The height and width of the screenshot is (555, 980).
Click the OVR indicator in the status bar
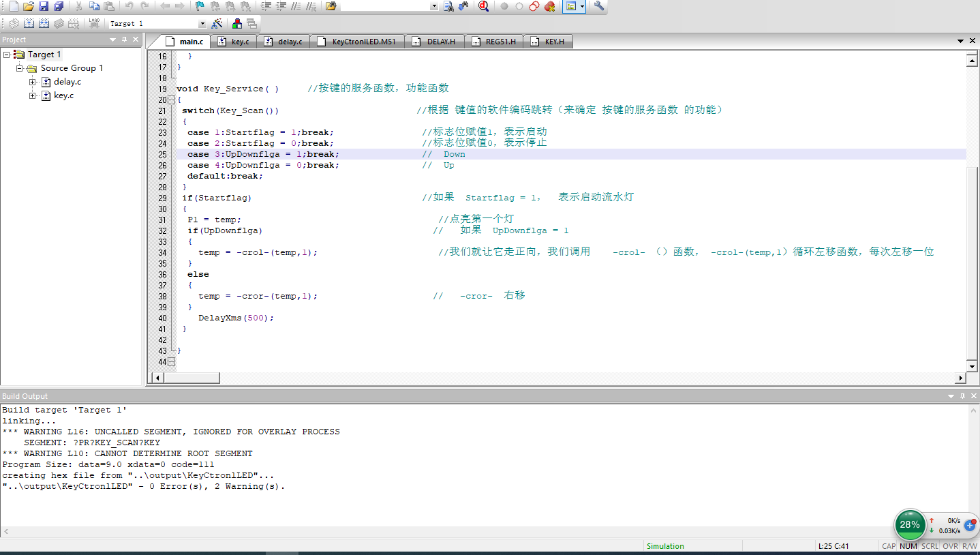[x=950, y=546]
